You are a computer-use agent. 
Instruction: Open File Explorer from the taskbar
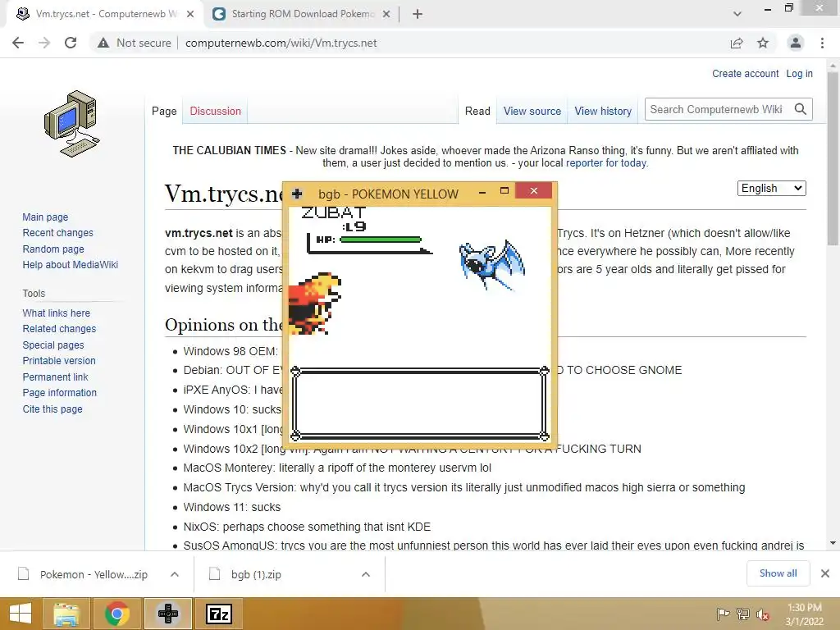point(66,614)
